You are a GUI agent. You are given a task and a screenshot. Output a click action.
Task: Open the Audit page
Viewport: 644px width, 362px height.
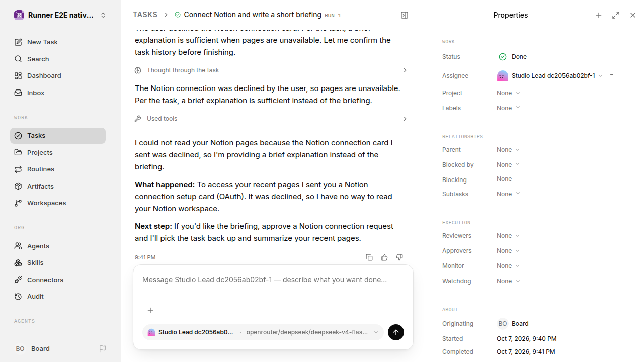coord(58,297)
